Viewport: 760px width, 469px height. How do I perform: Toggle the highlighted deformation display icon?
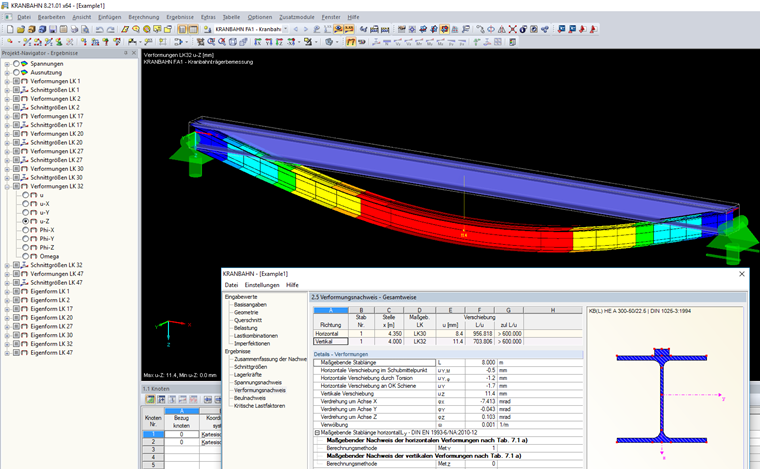[x=350, y=42]
